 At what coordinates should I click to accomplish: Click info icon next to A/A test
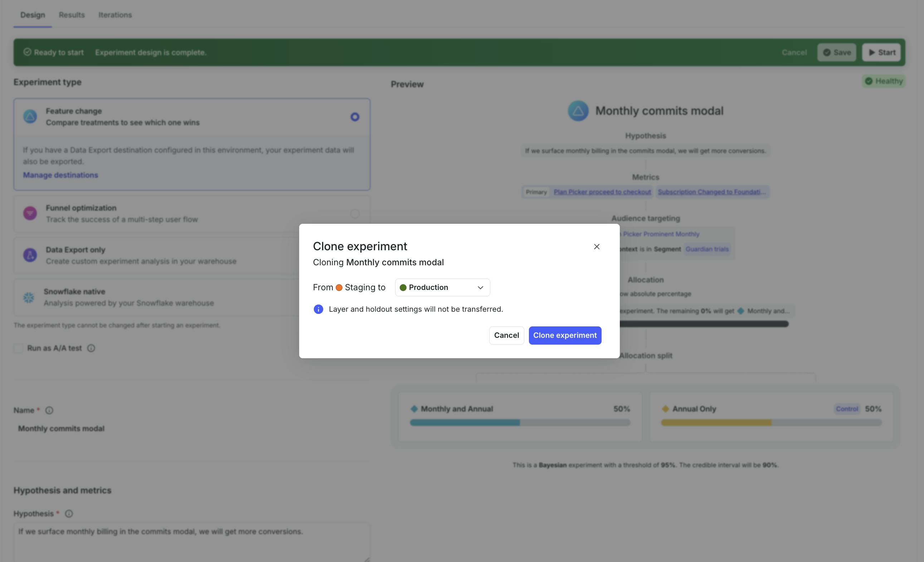[91, 348]
